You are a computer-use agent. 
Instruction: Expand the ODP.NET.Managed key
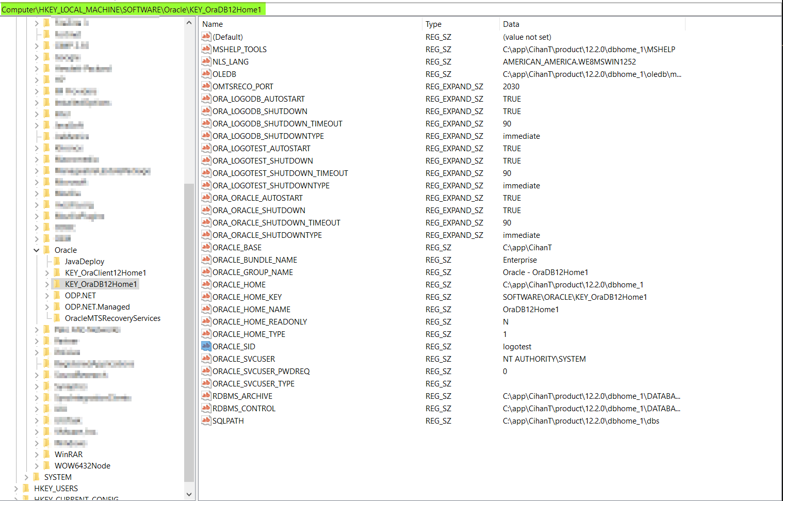click(x=47, y=307)
